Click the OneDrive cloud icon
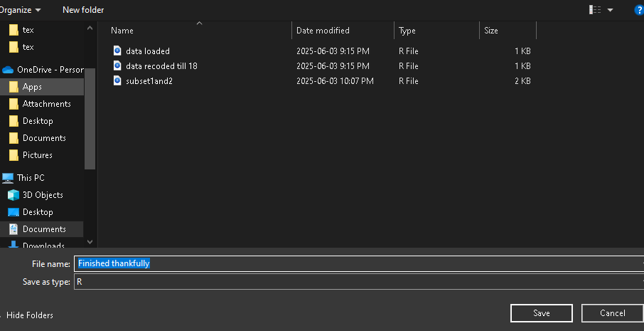Image resolution: width=644 pixels, height=331 pixels. 8,70
